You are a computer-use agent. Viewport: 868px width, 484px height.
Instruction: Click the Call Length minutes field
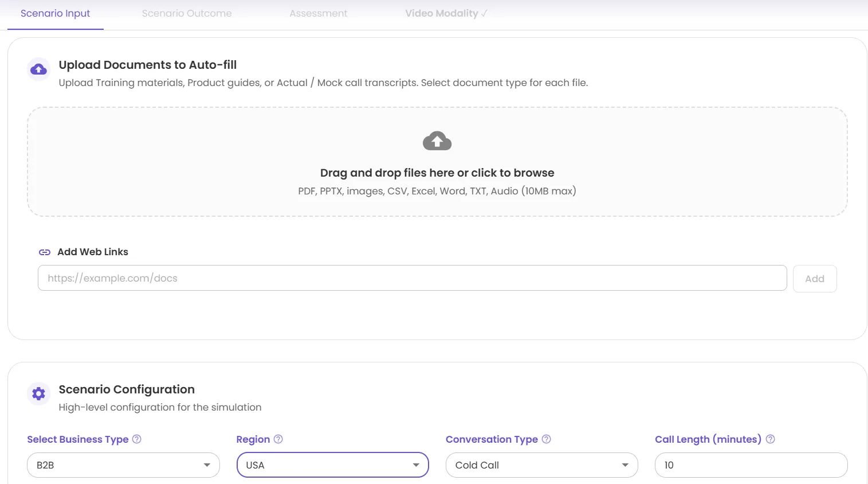751,465
